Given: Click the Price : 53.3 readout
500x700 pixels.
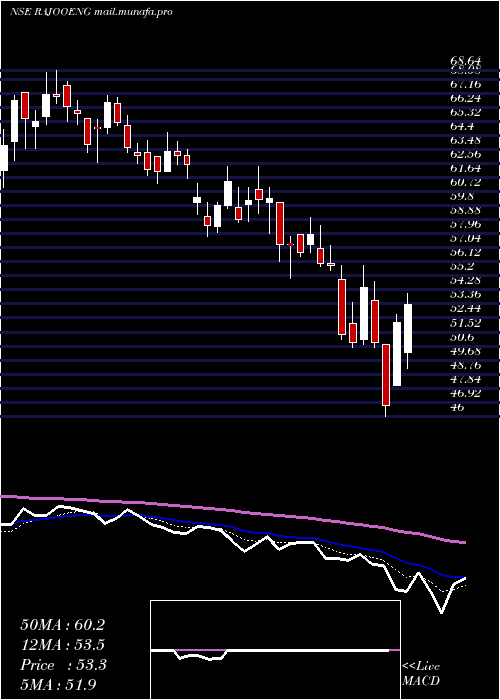Looking at the screenshot, I should pos(62,665).
